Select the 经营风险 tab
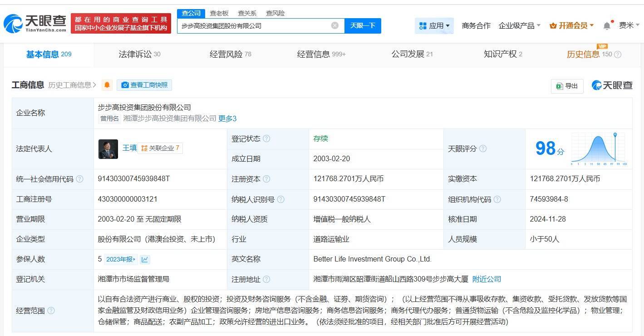Viewport: 644px width, 336px height. tap(231, 54)
